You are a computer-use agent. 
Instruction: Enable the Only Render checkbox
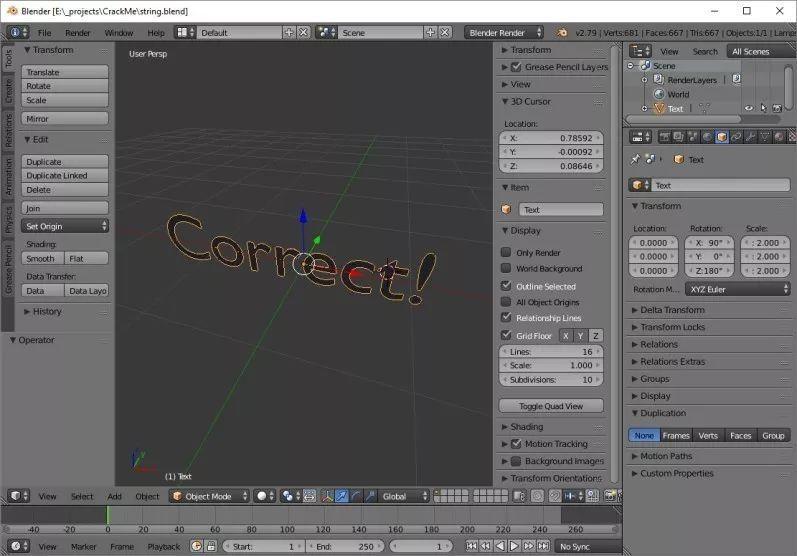coord(506,253)
